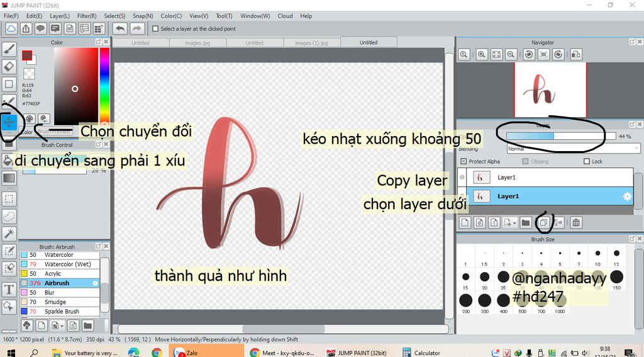
Task: Click the transparent color swatch
Action: tap(29, 74)
